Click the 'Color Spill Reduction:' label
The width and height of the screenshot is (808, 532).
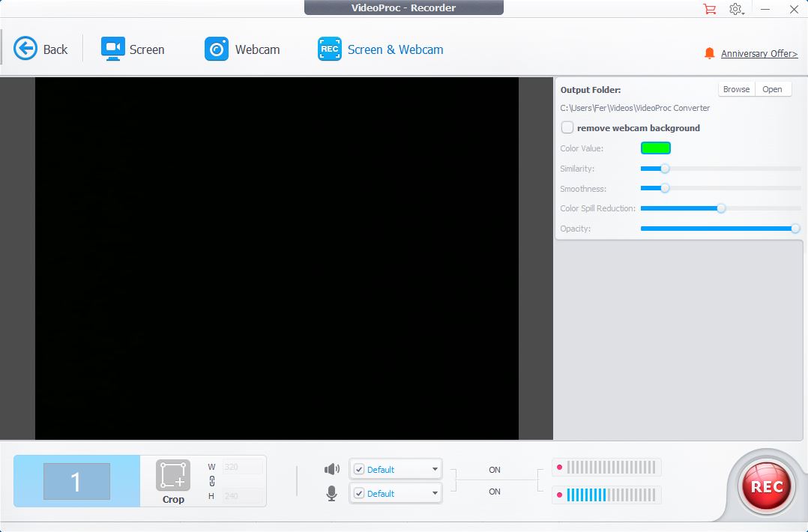(x=598, y=208)
